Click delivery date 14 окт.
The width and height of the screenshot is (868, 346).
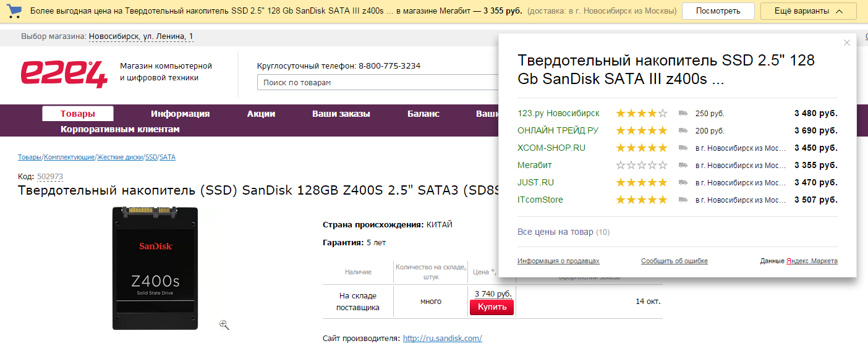[x=648, y=302]
